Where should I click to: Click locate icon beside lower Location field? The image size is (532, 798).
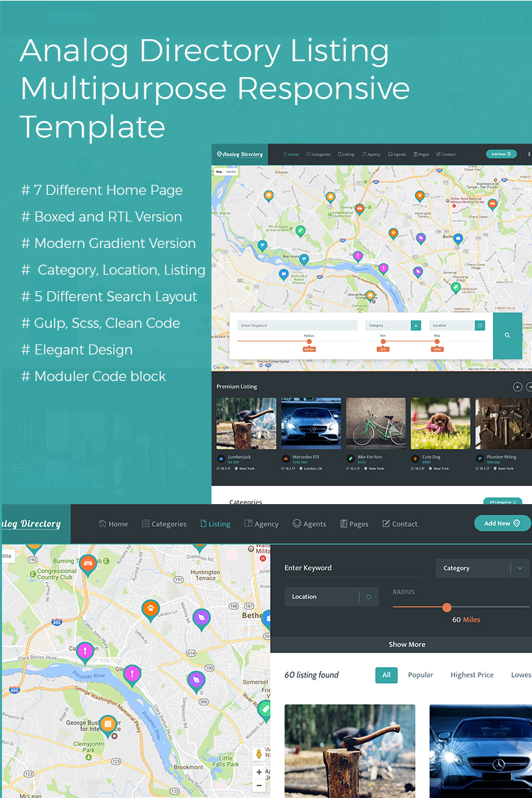click(369, 597)
